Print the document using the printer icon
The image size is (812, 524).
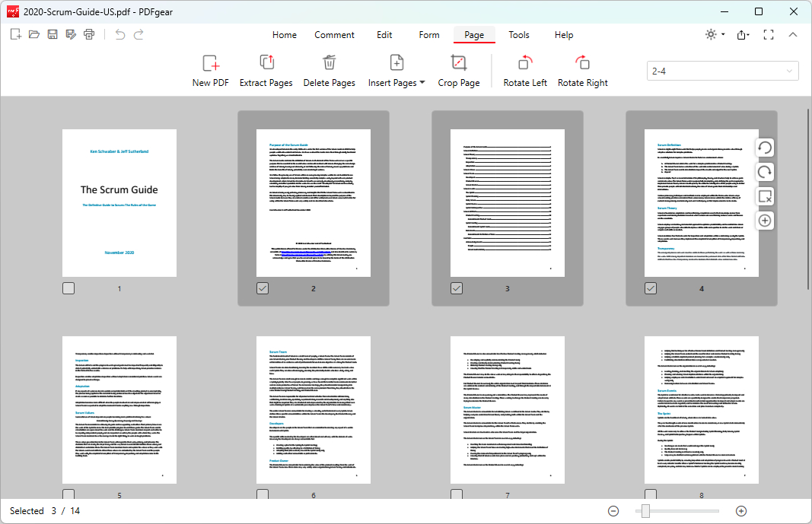point(89,34)
